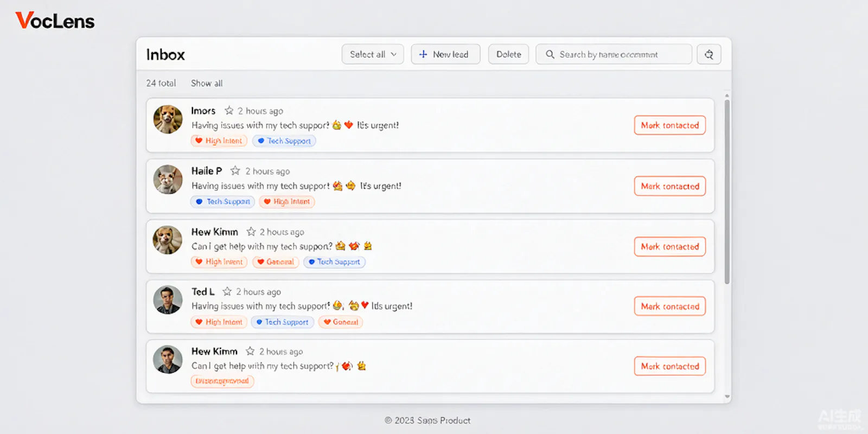
Task: Star the Hew Kimm card with three tags
Action: point(251,232)
